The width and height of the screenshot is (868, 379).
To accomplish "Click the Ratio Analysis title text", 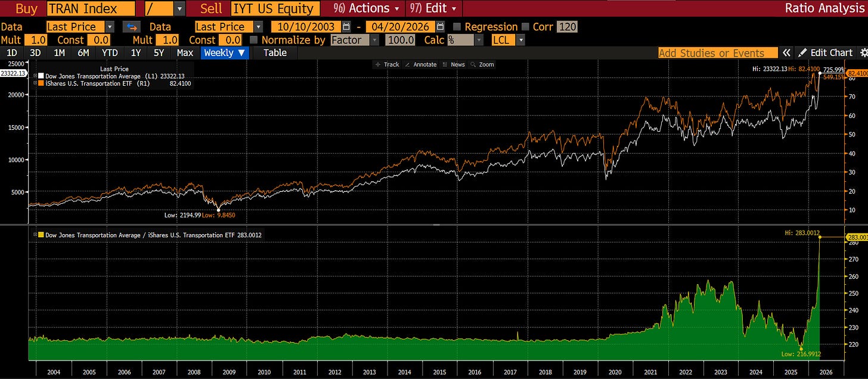I will pos(825,8).
